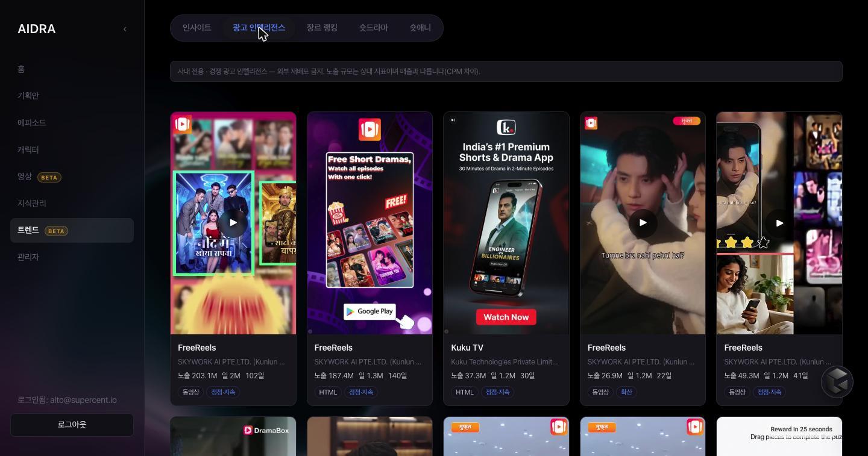
Task: Click the Kuku TV card title
Action: (467, 348)
